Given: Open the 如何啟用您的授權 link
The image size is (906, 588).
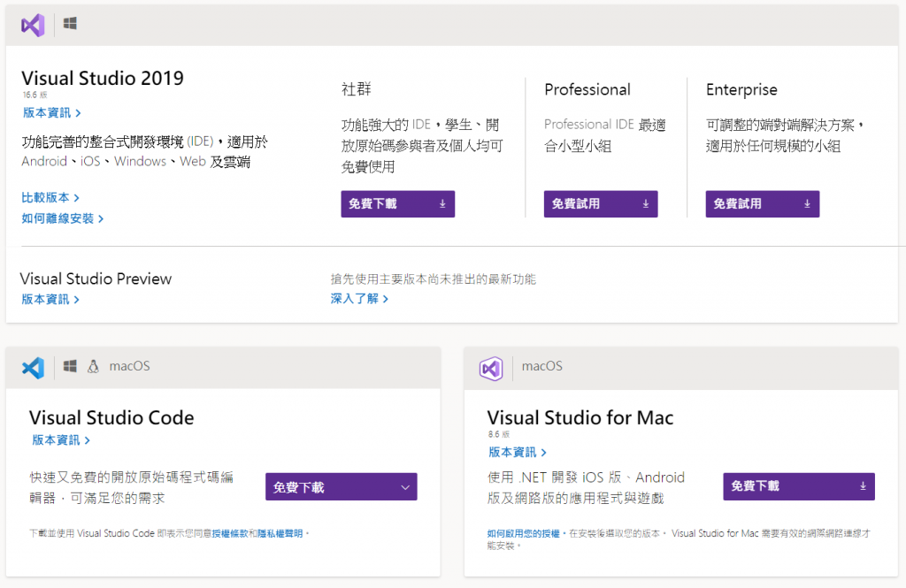Looking at the screenshot, I should pos(524,534).
